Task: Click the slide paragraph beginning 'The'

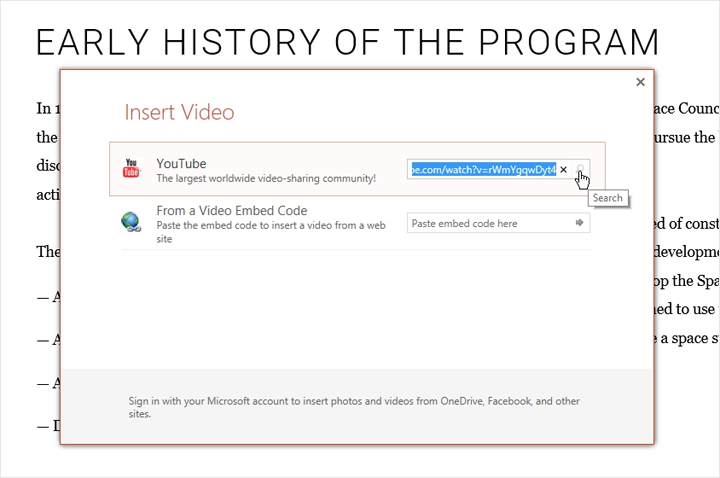Action: coord(48,251)
